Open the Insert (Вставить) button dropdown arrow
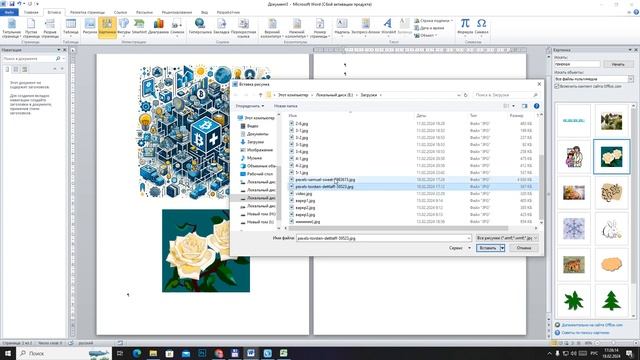Image resolution: width=640 pixels, height=360 pixels. click(502, 248)
